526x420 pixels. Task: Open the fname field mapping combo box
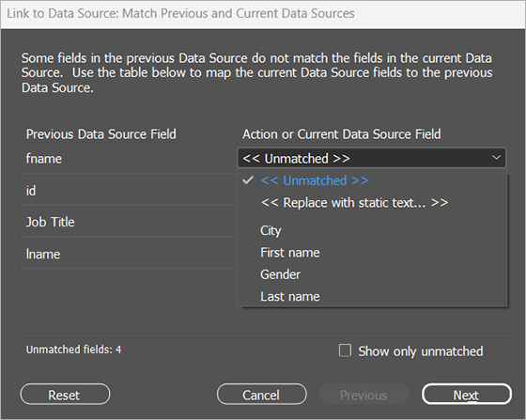tap(372, 158)
